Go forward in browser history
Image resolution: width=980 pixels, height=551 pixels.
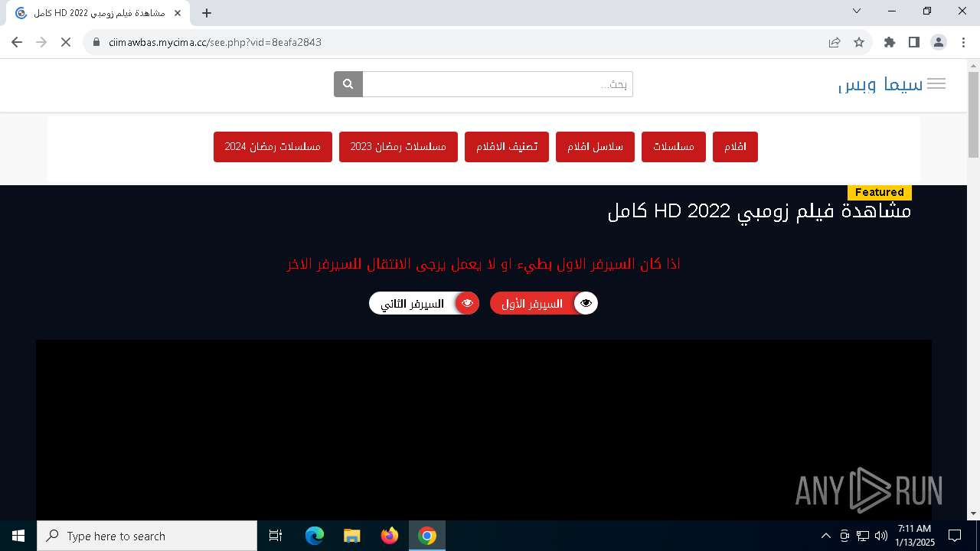click(x=41, y=42)
